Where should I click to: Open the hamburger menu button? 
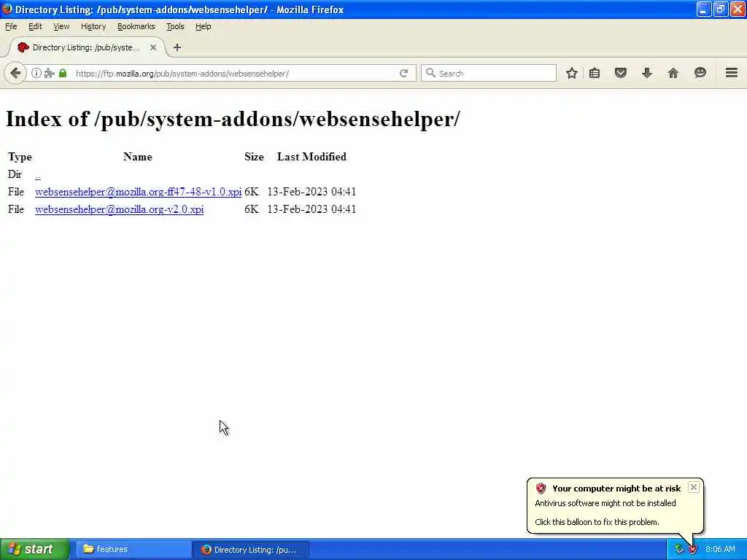tap(732, 73)
